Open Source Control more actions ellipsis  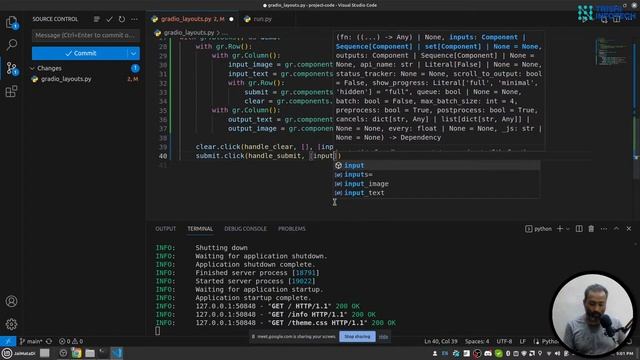point(134,19)
